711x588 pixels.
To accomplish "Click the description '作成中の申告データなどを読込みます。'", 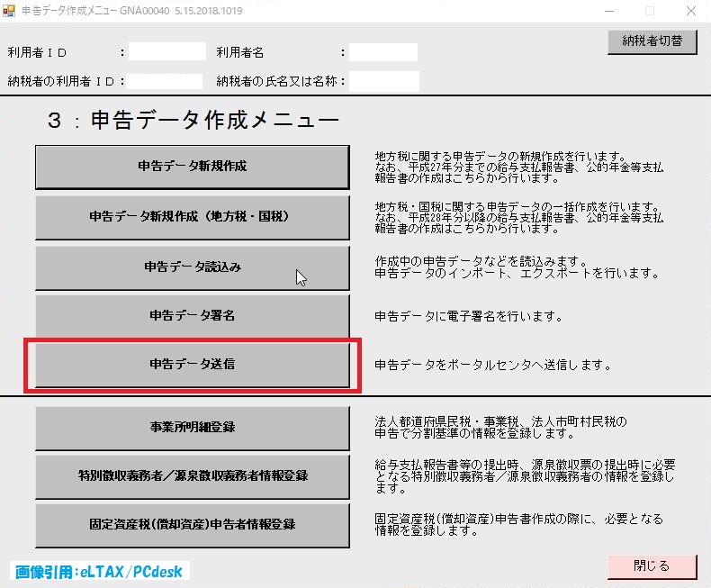I will point(481,261).
